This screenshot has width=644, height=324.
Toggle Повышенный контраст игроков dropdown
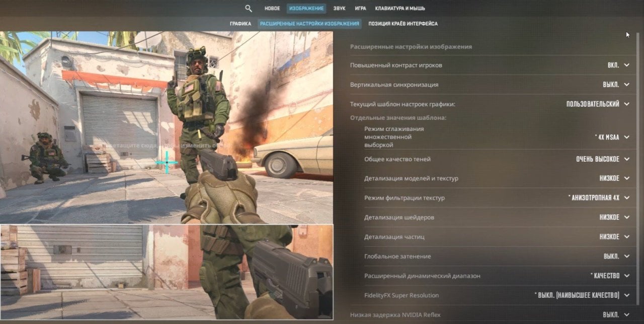tap(618, 65)
